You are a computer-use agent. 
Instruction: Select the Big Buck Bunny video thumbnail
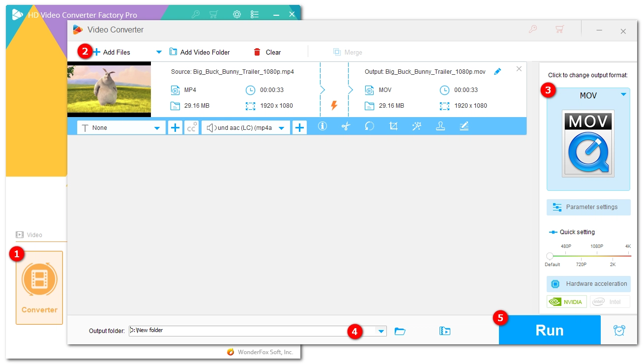pos(109,89)
